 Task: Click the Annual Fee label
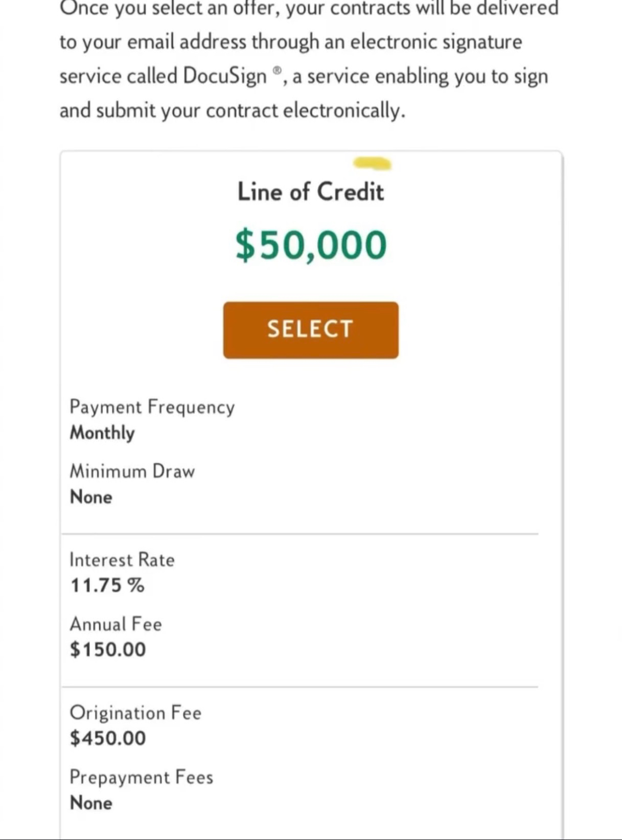click(x=116, y=624)
